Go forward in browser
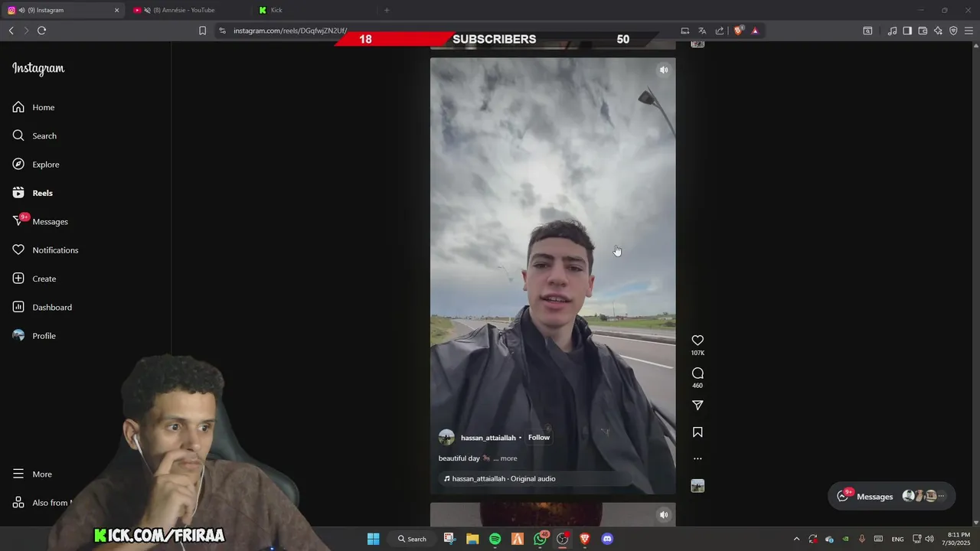980x551 pixels. [x=25, y=31]
